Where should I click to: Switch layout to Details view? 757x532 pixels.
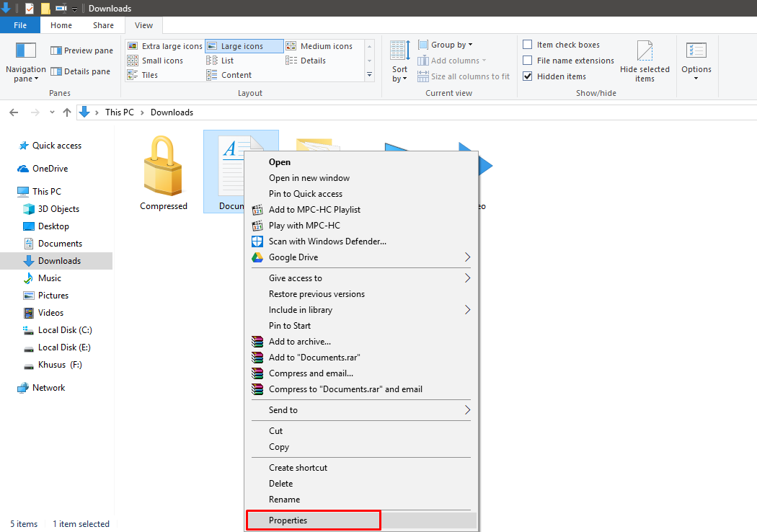tap(306, 61)
